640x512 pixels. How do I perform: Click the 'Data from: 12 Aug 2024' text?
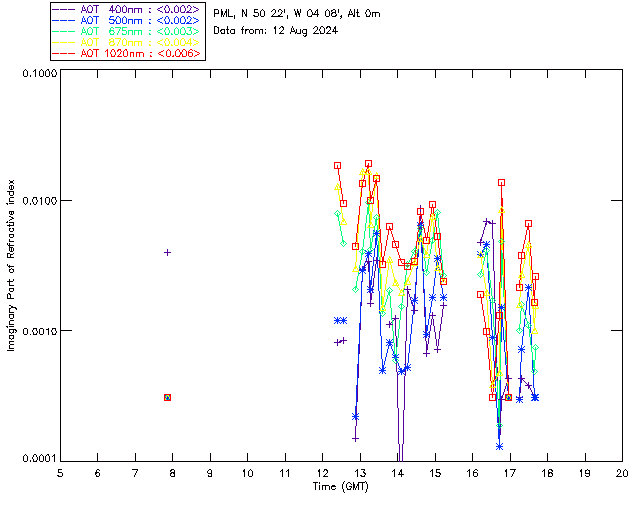click(x=275, y=31)
